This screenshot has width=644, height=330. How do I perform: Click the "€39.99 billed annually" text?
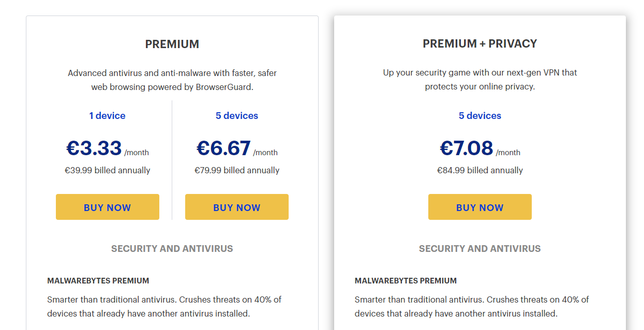pyautogui.click(x=107, y=170)
